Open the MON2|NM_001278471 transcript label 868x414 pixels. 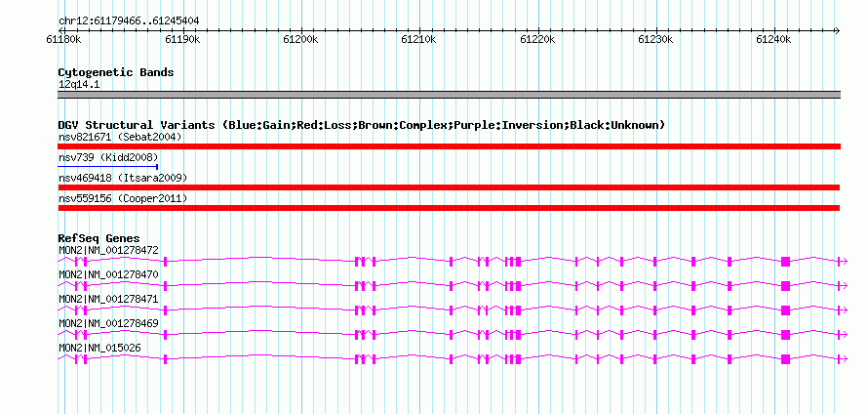click(x=108, y=300)
